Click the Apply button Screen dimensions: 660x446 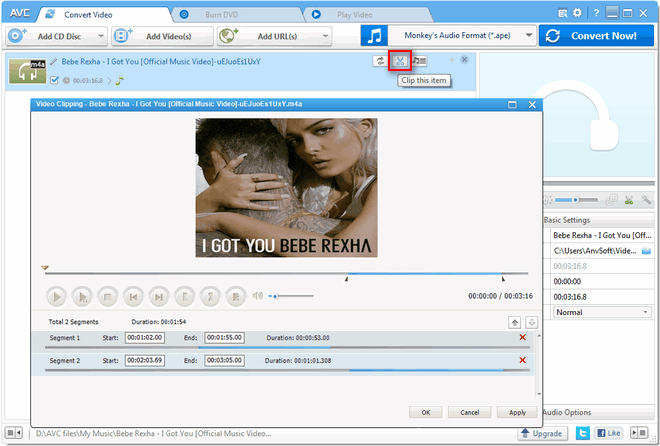(x=517, y=412)
